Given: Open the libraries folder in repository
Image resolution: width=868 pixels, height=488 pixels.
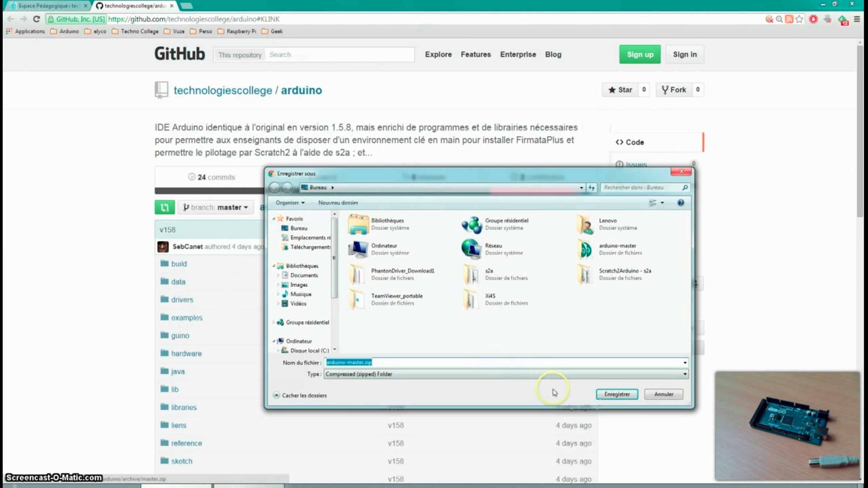Looking at the screenshot, I should 184,407.
